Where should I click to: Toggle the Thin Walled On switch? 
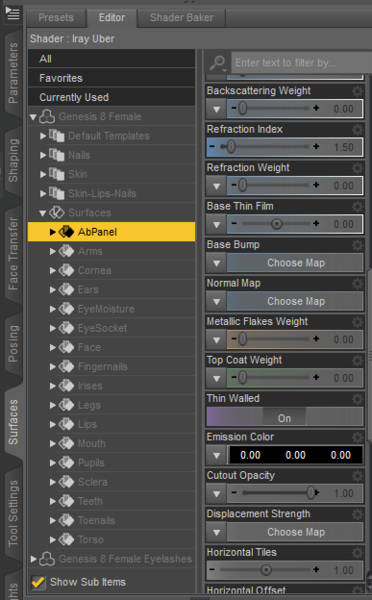point(284,417)
